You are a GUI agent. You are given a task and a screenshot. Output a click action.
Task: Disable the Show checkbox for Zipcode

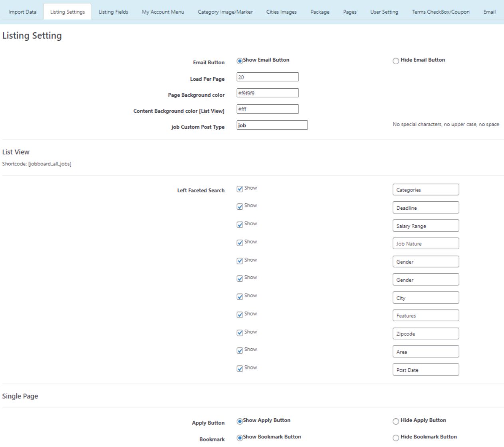click(x=240, y=333)
